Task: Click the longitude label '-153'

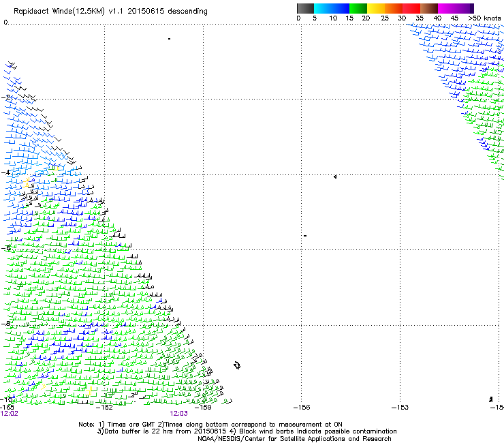Action: 400,408
